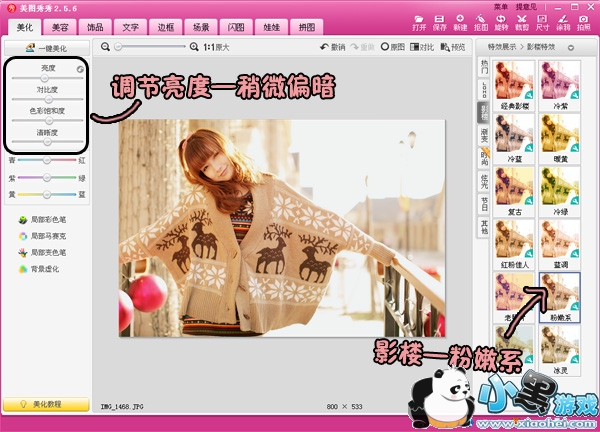Click the 尺寸 (Resize) icon
The width and height of the screenshot is (600, 432).
coord(542,22)
